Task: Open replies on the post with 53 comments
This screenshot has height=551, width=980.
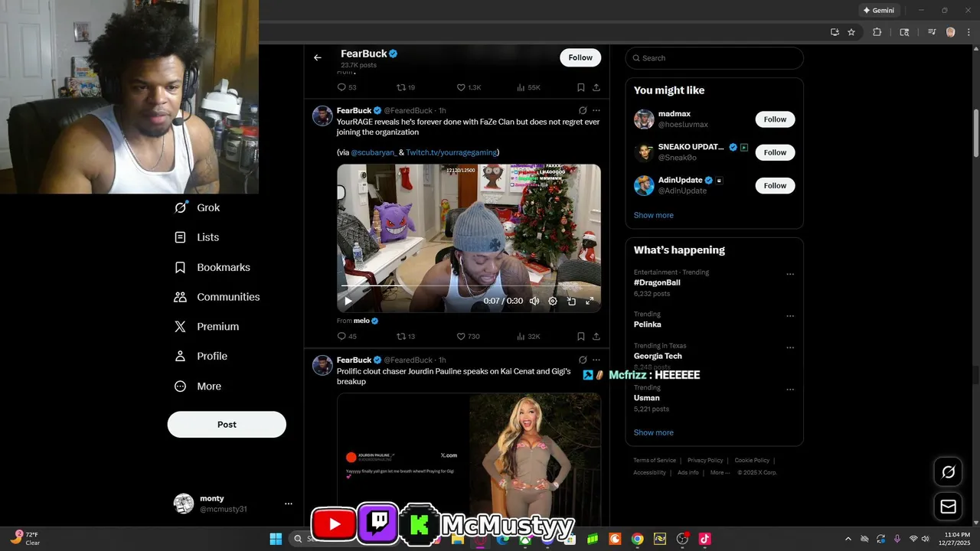Action: pyautogui.click(x=347, y=87)
